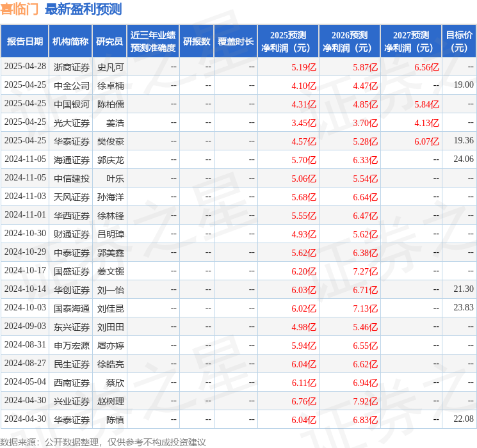Select the date 2024-11-01
477x448 pixels.
[x=25, y=215]
